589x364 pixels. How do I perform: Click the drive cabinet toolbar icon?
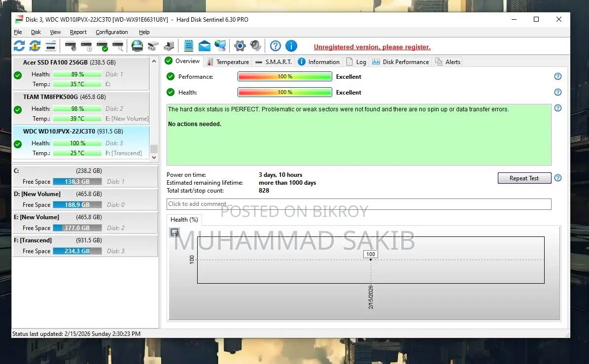(x=169, y=46)
